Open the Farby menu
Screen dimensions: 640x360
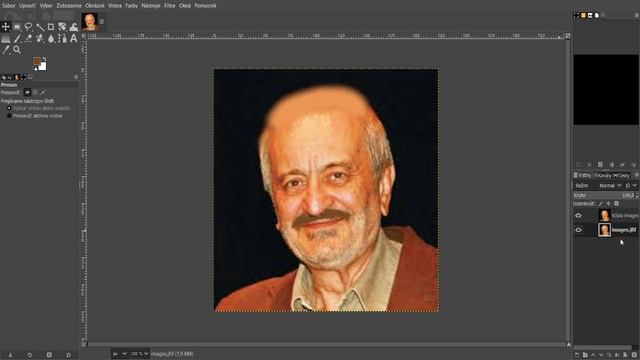(131, 6)
